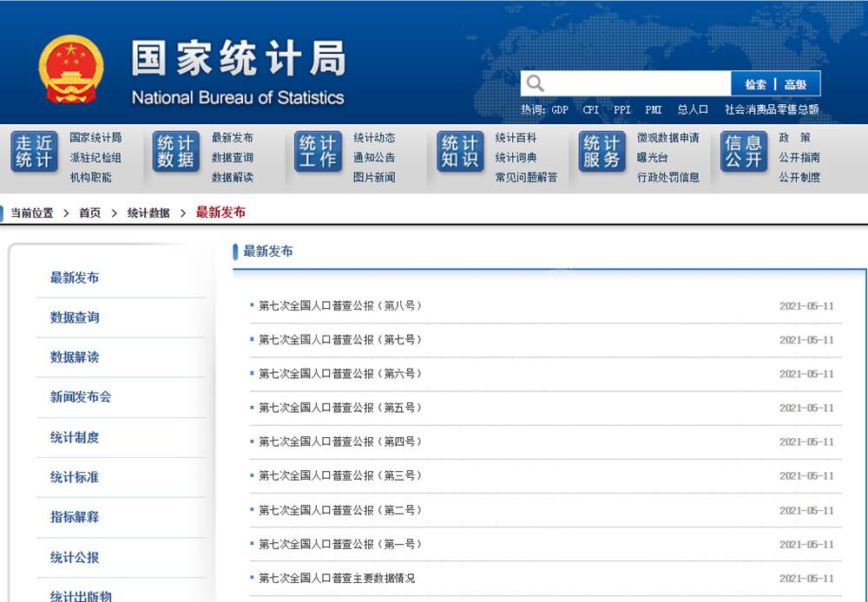The height and width of the screenshot is (602, 868).
Task: Select the GDP hot keyword
Action: (x=559, y=110)
